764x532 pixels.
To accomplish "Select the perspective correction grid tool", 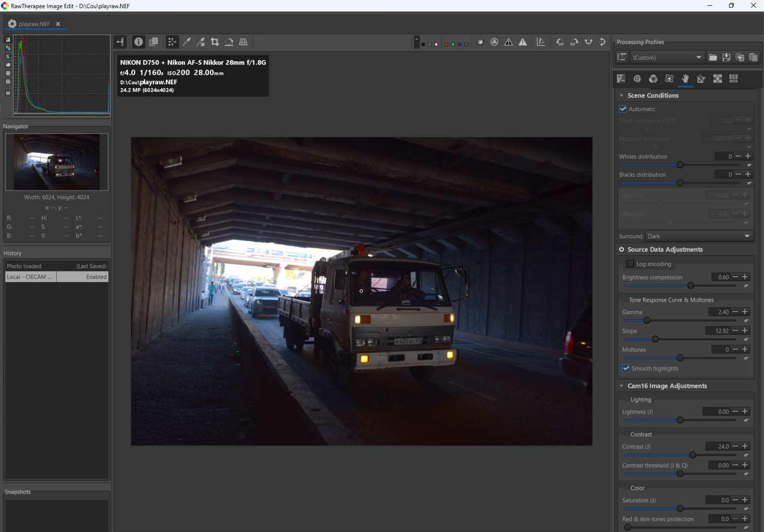I will [x=243, y=42].
